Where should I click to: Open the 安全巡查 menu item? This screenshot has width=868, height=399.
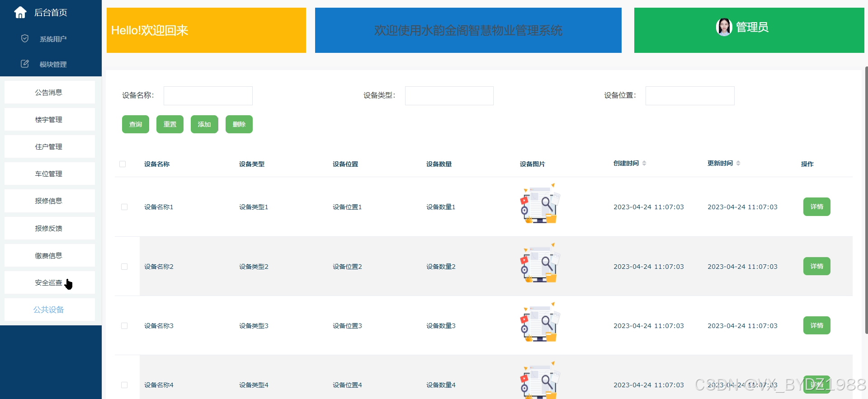(x=50, y=282)
